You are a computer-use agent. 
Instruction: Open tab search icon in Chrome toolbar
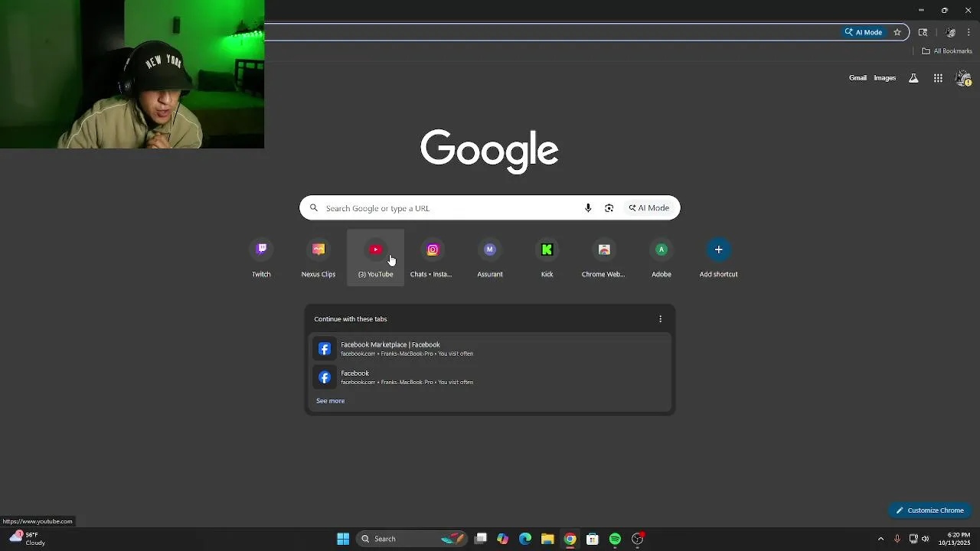pos(923,32)
